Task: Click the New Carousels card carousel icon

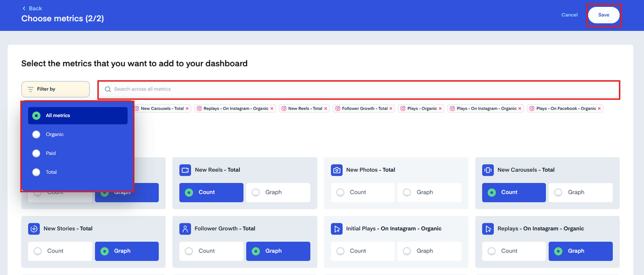Action: 488,170
